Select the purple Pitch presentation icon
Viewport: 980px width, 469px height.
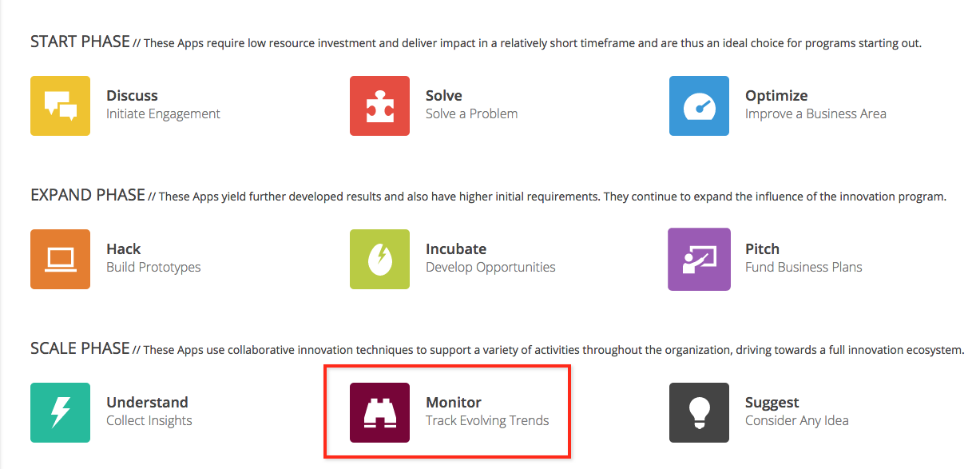click(x=699, y=259)
